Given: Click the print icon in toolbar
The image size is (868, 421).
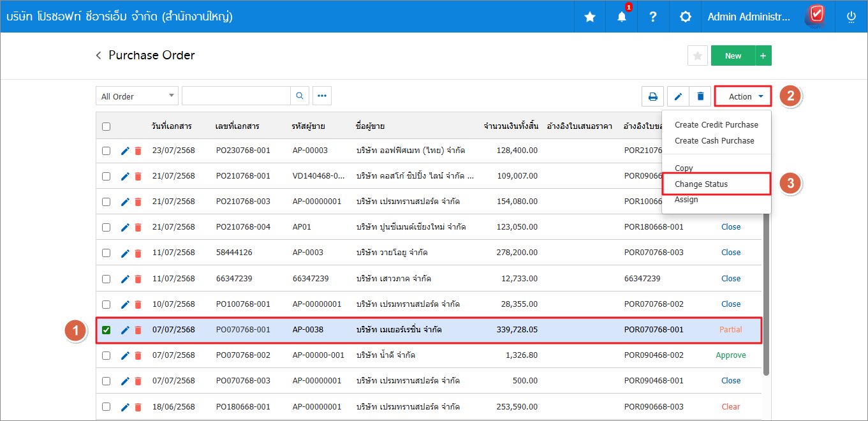Looking at the screenshot, I should coord(652,96).
